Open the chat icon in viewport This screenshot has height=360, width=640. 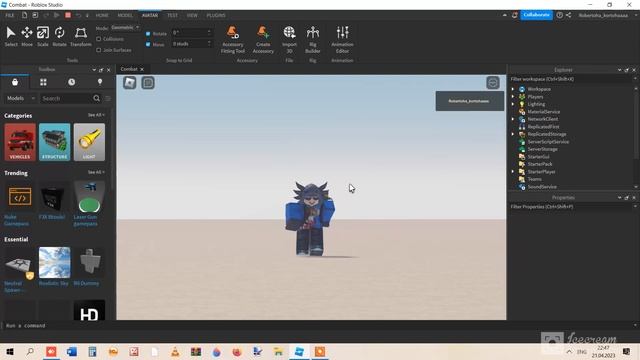[x=148, y=83]
